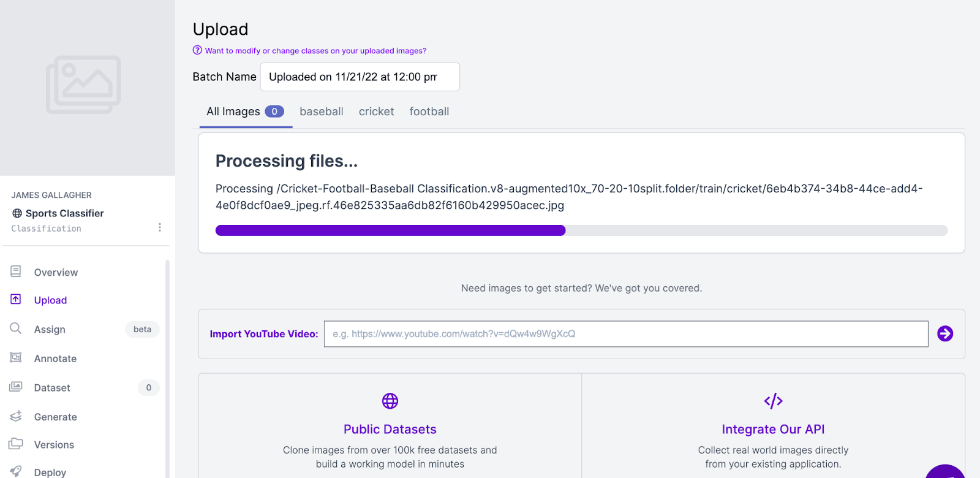Click the Dataset images icon
The height and width of the screenshot is (478, 980).
pos(16,387)
